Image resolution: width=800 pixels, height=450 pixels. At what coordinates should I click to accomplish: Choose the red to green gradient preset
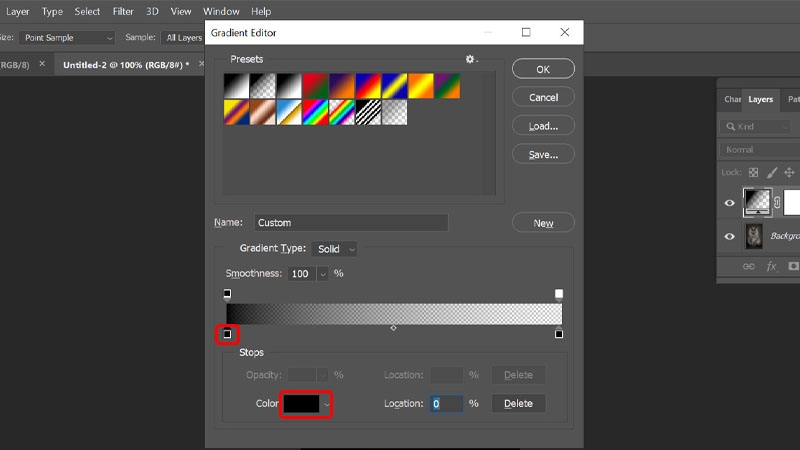[315, 86]
